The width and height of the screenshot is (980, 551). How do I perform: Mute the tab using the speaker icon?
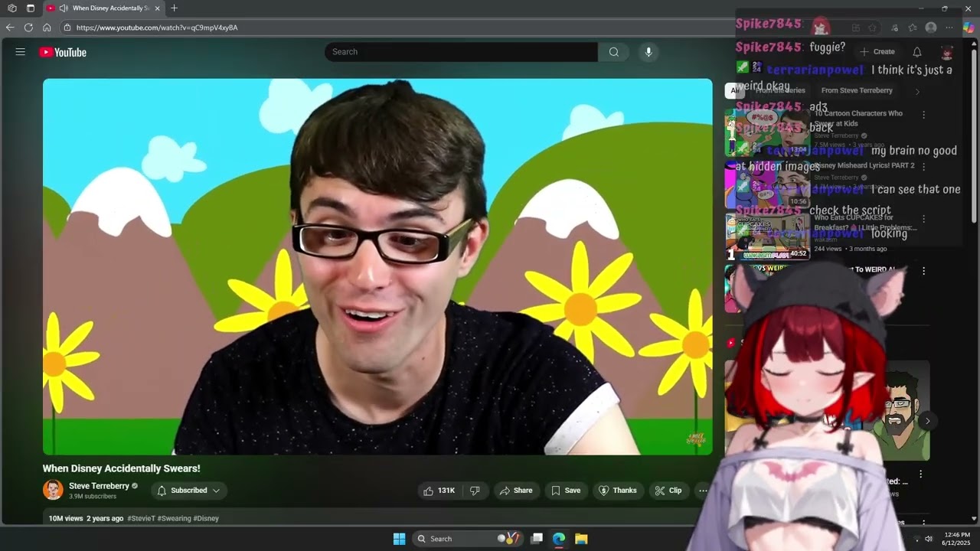pos(64,8)
